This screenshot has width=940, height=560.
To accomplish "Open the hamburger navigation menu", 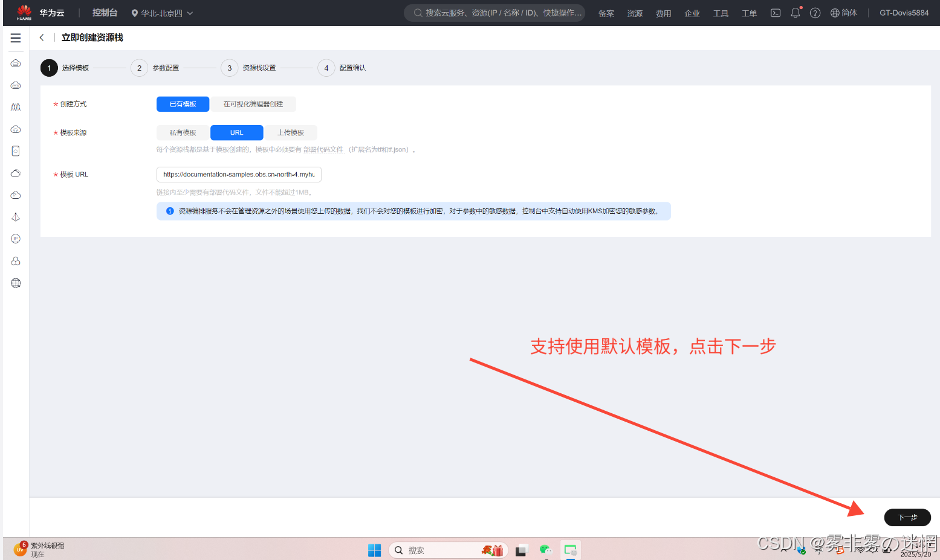I will tap(16, 38).
